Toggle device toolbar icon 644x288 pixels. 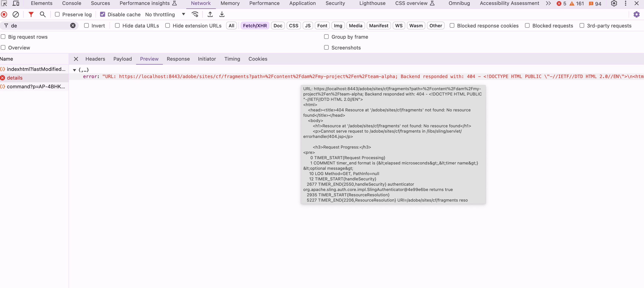(x=16, y=3)
